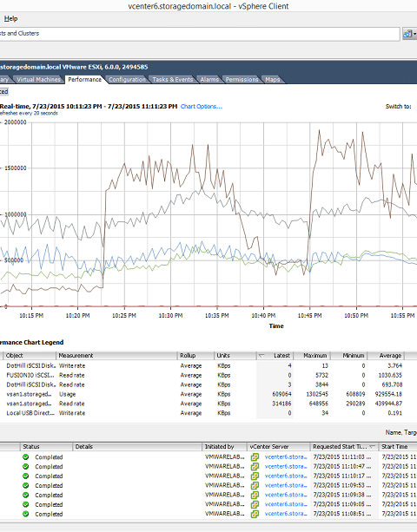Viewport: 417px width, 532px height.
Task: Select DotHill iSCSI Disk Write rate row
Action: pos(204,365)
